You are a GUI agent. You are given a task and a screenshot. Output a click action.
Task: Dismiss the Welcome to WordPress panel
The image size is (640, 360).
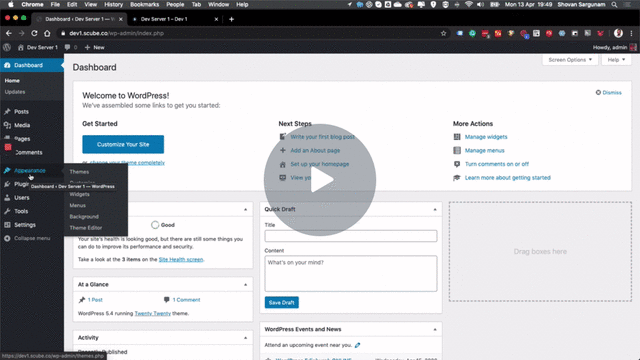pyautogui.click(x=609, y=93)
